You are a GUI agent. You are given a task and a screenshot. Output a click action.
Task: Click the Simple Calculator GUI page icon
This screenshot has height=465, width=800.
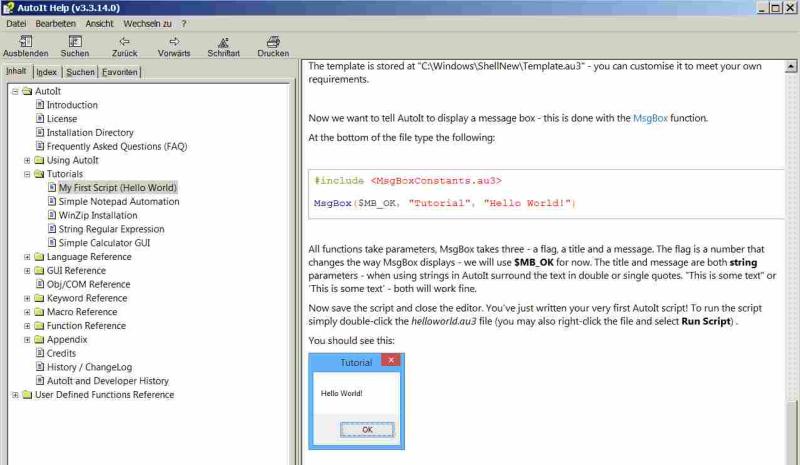pos(52,242)
